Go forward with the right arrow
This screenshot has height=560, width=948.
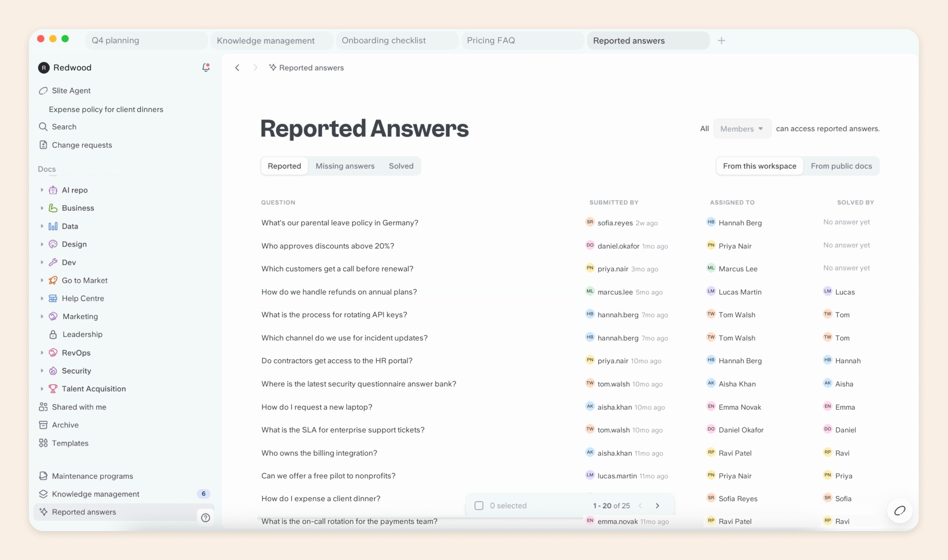pyautogui.click(x=255, y=67)
